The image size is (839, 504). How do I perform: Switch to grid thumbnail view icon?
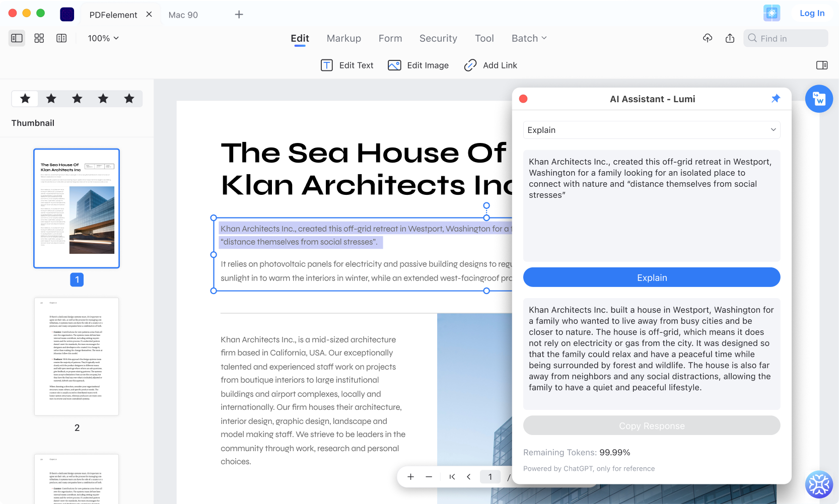[x=39, y=38]
